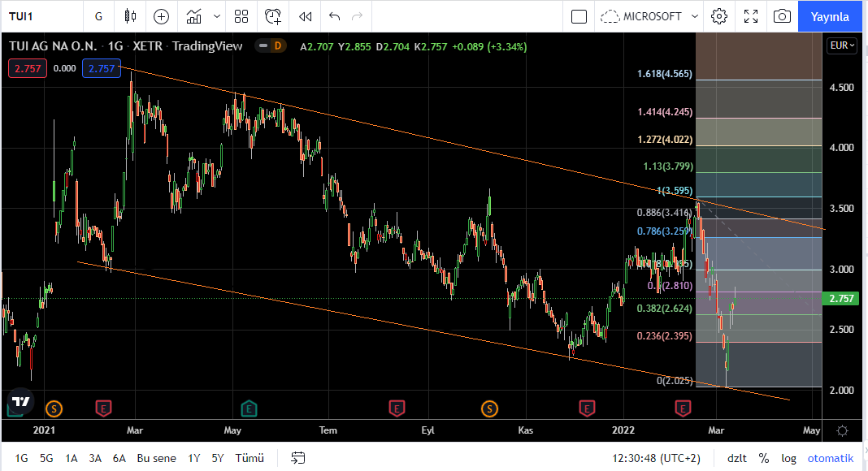Image resolution: width=868 pixels, height=471 pixels.
Task: Toggle the log scale
Action: coord(789,458)
